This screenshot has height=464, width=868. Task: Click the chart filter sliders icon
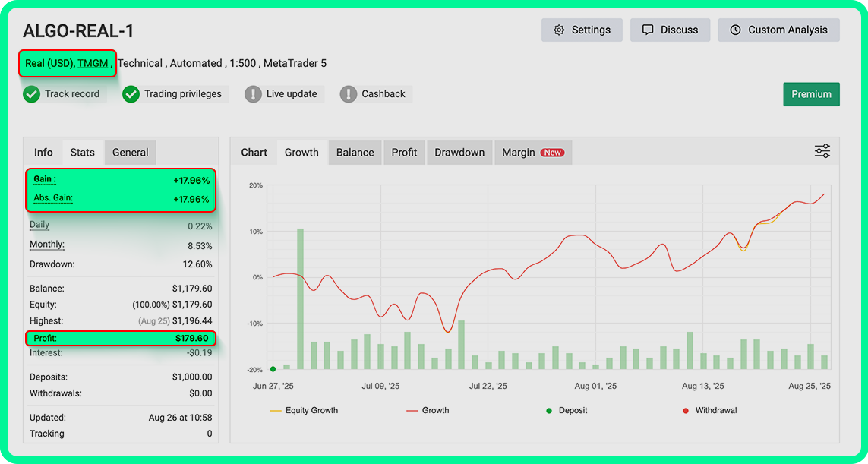822,151
